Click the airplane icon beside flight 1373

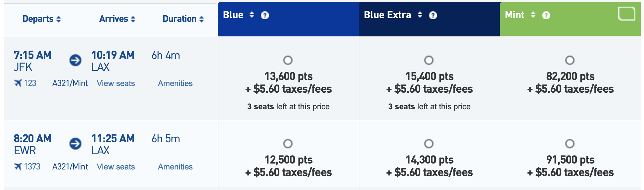18,166
